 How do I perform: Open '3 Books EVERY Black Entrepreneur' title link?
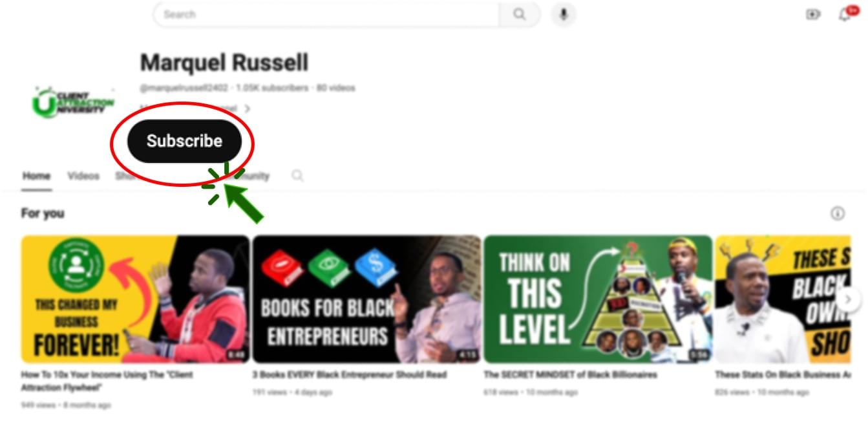tap(350, 374)
